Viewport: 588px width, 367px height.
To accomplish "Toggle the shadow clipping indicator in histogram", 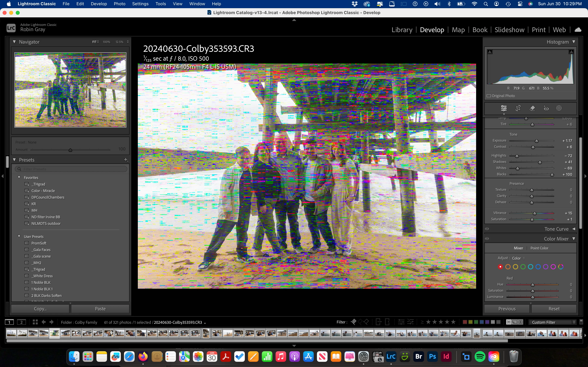I will click(x=490, y=52).
